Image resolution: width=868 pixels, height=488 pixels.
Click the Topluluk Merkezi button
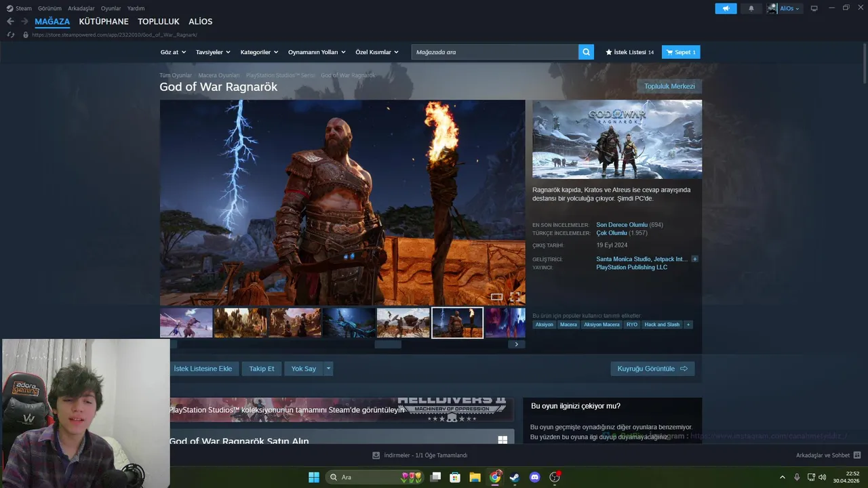669,86
